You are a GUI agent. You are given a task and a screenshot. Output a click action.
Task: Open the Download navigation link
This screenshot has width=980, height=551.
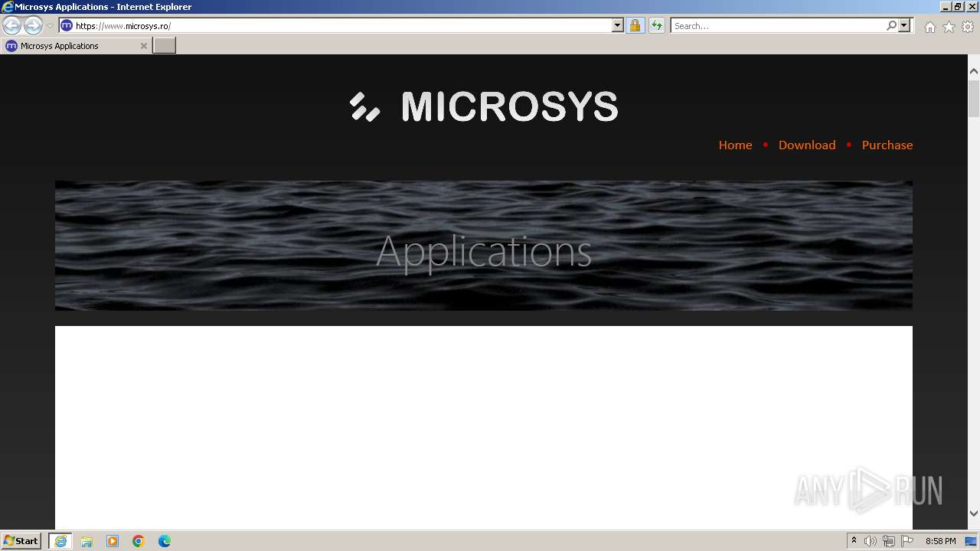(807, 145)
